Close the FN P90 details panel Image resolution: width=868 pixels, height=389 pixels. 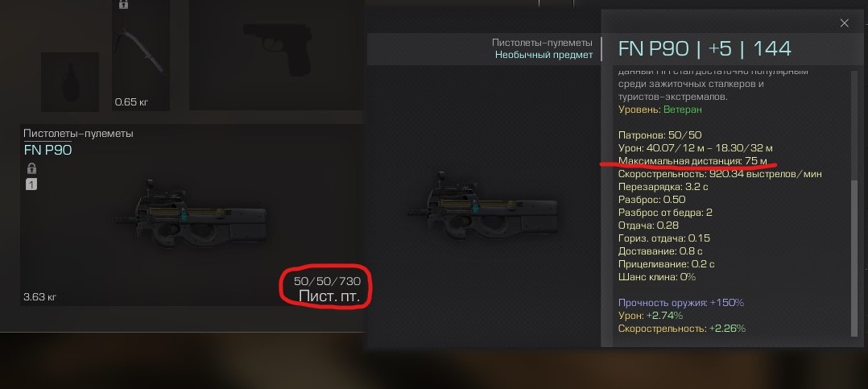coord(844,23)
